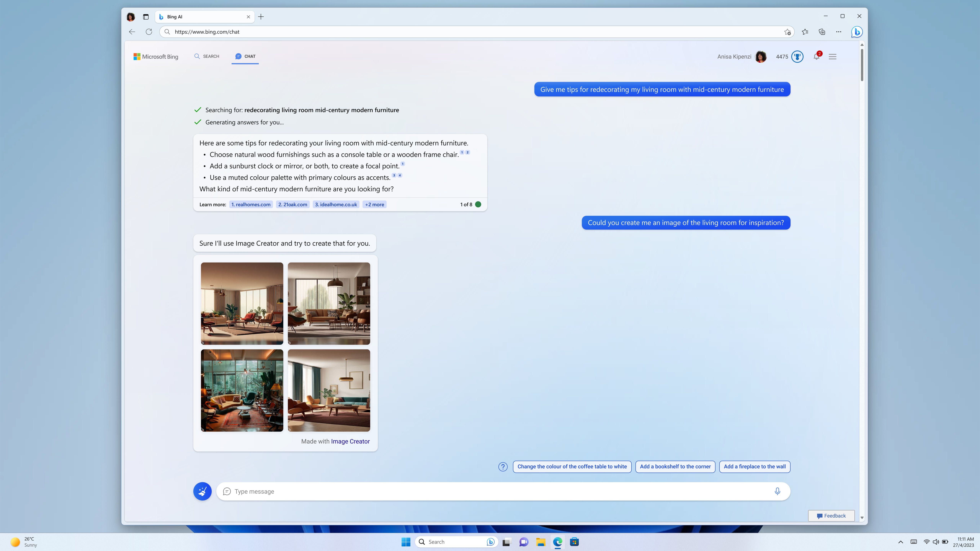Click the question mark help toggle
980x551 pixels.
click(x=503, y=466)
